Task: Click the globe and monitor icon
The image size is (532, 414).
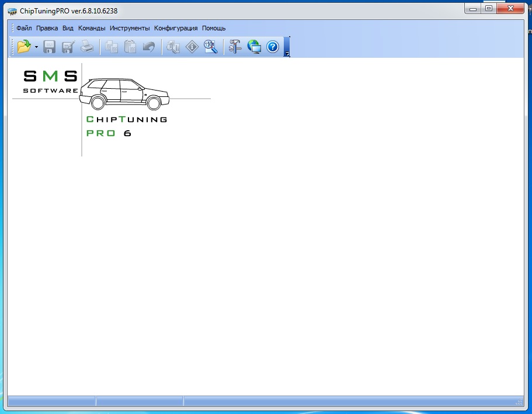Action: (x=254, y=47)
